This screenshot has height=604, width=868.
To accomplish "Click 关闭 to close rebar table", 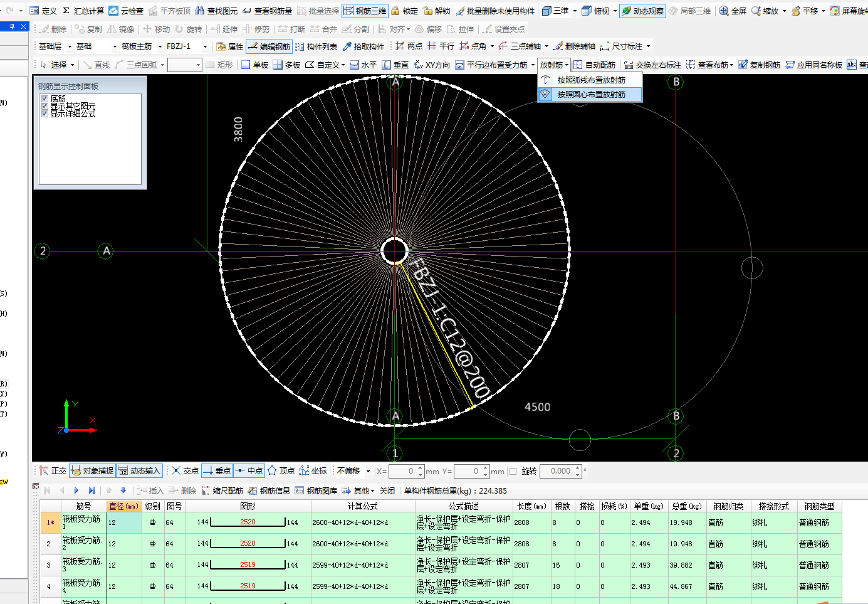I will pyautogui.click(x=387, y=490).
